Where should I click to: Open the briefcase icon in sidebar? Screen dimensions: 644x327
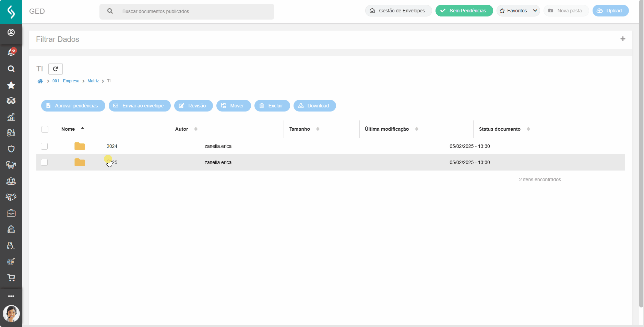coord(11,213)
